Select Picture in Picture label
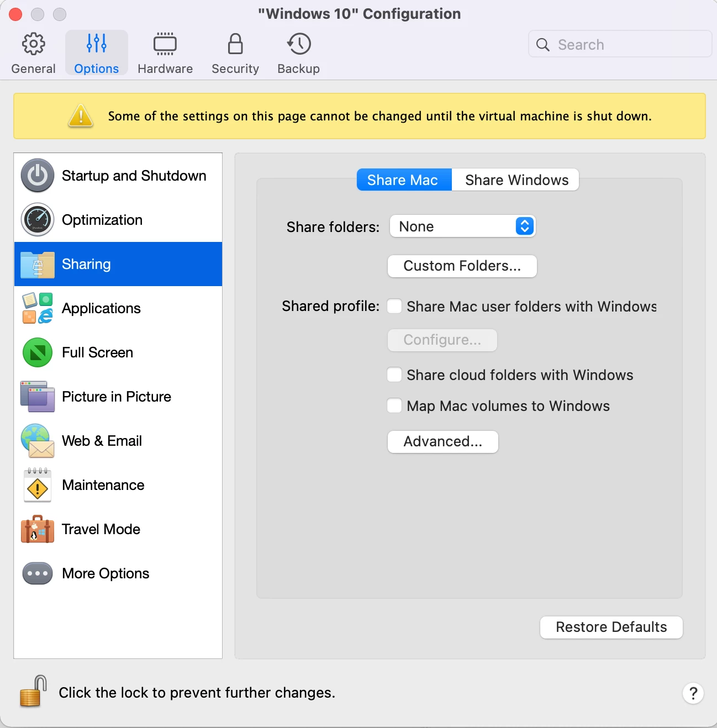717x728 pixels. (117, 397)
